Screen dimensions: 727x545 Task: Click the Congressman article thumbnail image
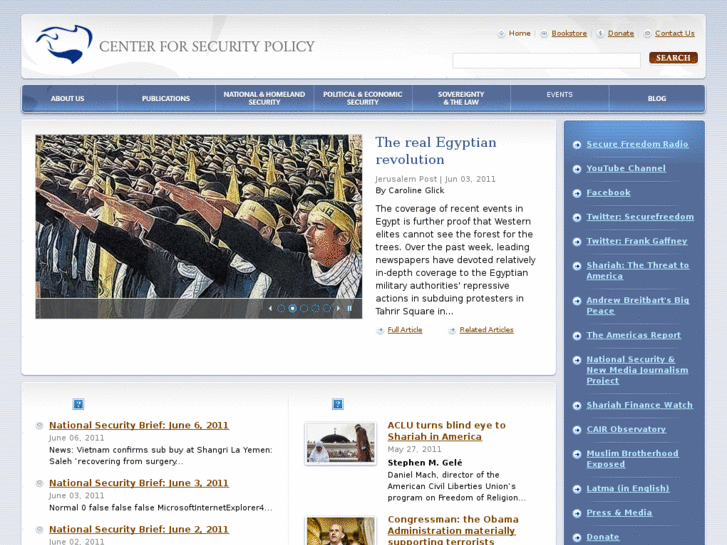point(340,531)
